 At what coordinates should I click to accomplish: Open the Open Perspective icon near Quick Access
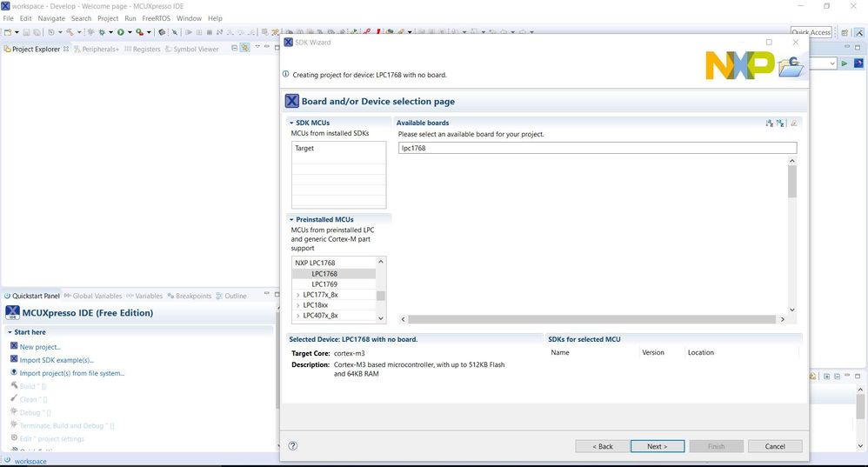(x=845, y=33)
